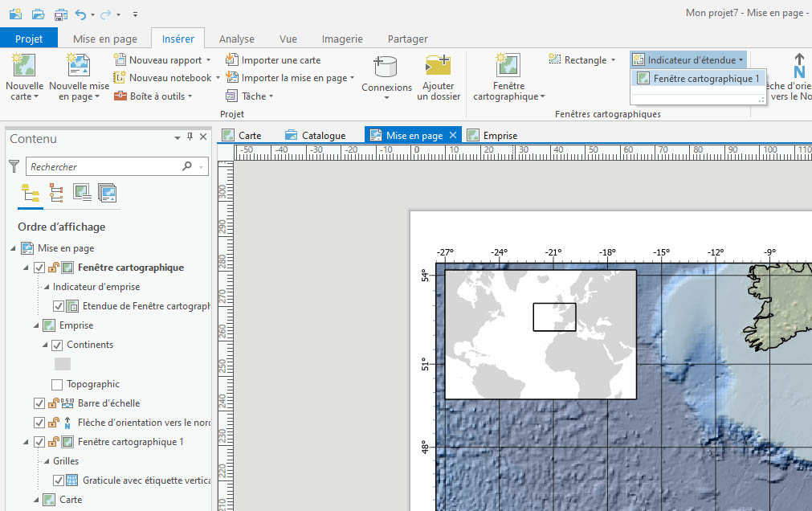Open the Connexions database icon
Viewport: 812px width, 511px height.
[x=386, y=67]
